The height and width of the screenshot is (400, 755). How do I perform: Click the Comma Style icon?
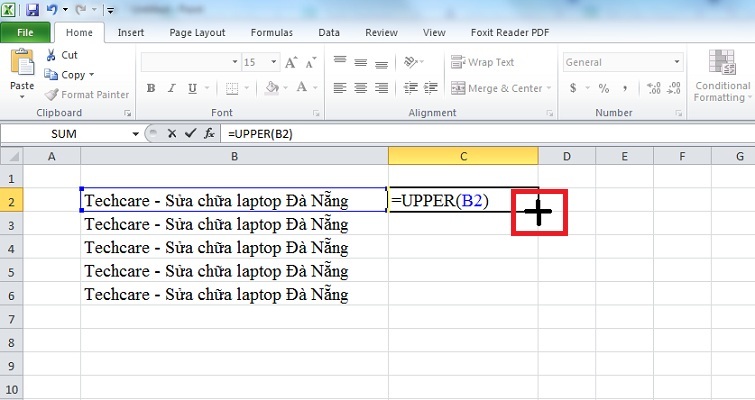pyautogui.click(x=625, y=88)
